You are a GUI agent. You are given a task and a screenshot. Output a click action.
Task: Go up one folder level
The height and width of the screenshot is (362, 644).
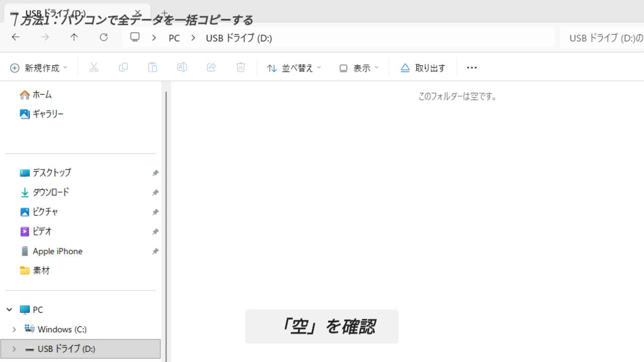click(74, 38)
